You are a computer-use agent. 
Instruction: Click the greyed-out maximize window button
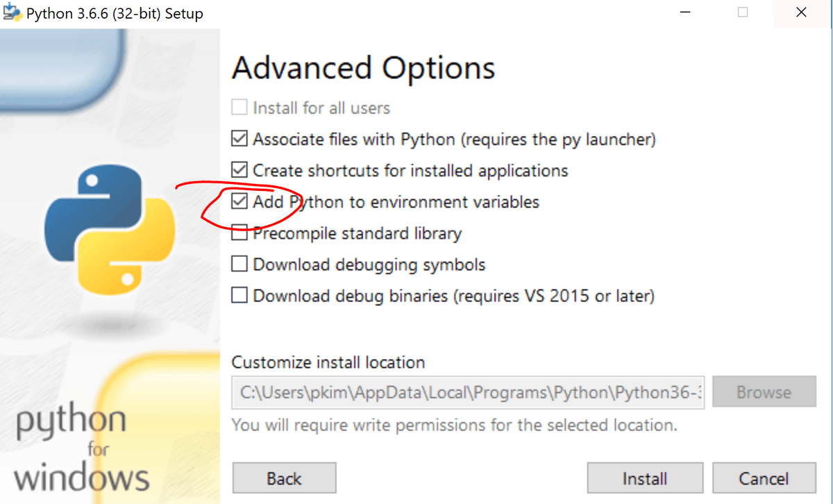click(x=743, y=13)
